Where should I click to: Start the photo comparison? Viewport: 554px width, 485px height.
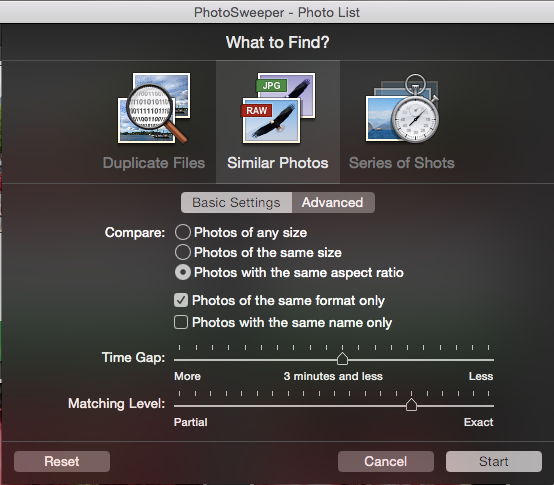[494, 461]
